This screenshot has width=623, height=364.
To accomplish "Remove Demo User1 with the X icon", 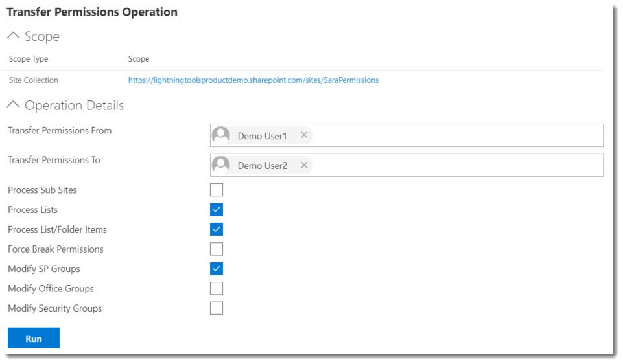I will [304, 135].
